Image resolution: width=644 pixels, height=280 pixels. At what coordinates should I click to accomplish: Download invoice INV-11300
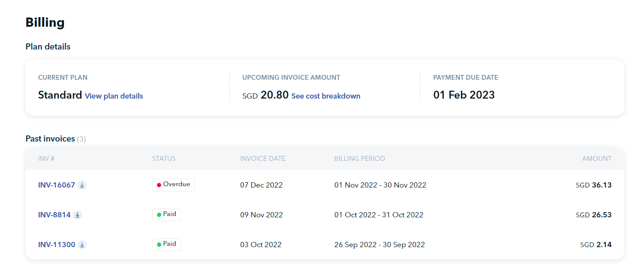82,245
